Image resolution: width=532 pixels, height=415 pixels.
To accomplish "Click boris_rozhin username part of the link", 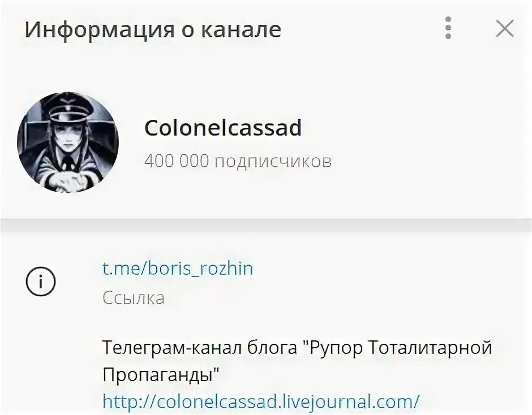I will (201, 269).
